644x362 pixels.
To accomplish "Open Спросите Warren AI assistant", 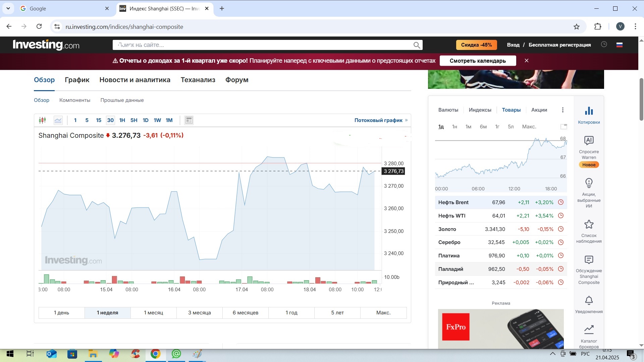I will tap(589, 152).
